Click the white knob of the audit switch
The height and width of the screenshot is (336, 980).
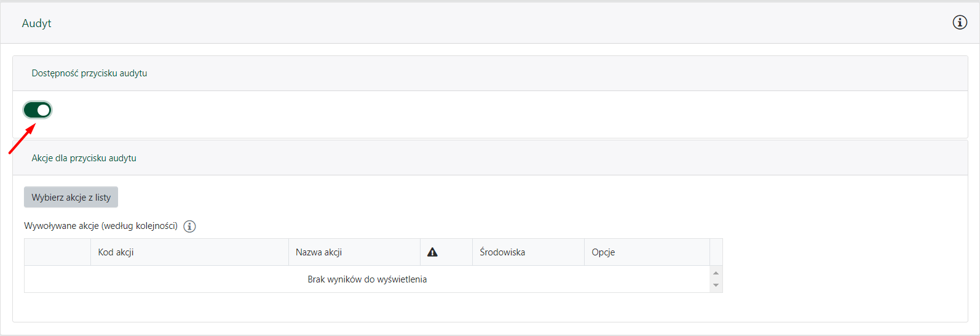pyautogui.click(x=44, y=110)
